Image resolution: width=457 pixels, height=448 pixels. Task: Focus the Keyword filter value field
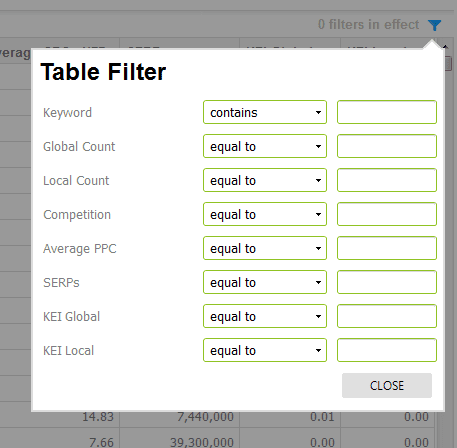387,112
